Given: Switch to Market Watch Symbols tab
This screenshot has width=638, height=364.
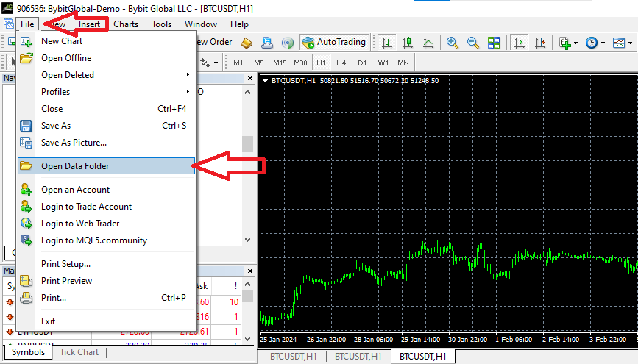Looking at the screenshot, I should click(x=28, y=352).
